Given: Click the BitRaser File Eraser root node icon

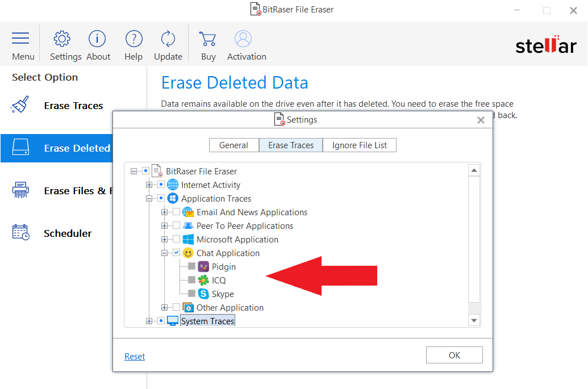Looking at the screenshot, I should [157, 171].
